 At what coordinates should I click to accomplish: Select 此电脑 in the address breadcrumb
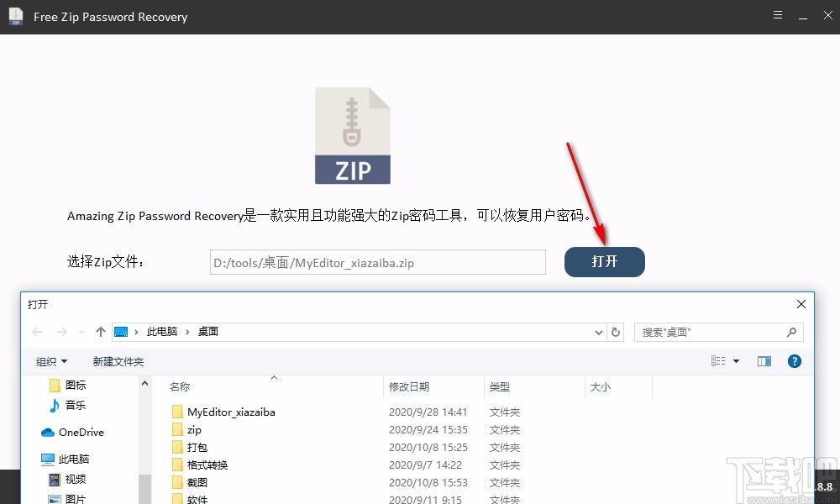[162, 332]
